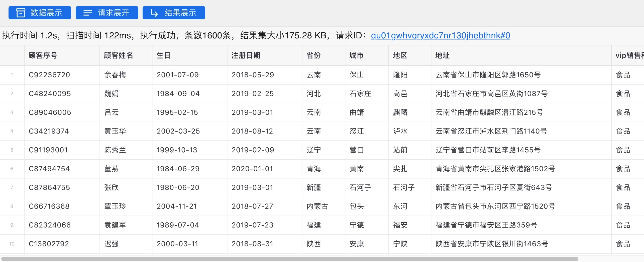Click the 省份 column header
Image resolution: width=644 pixels, height=262 pixels.
point(313,55)
